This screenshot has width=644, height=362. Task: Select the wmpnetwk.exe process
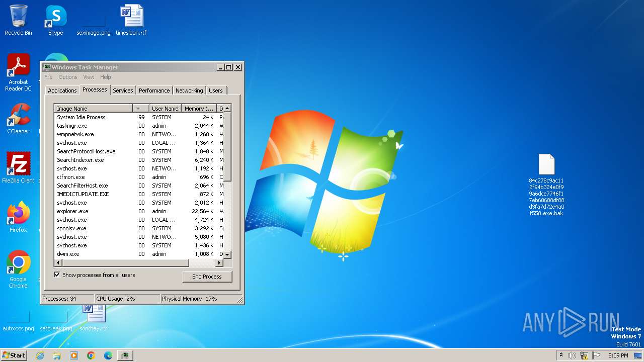[x=139, y=134]
